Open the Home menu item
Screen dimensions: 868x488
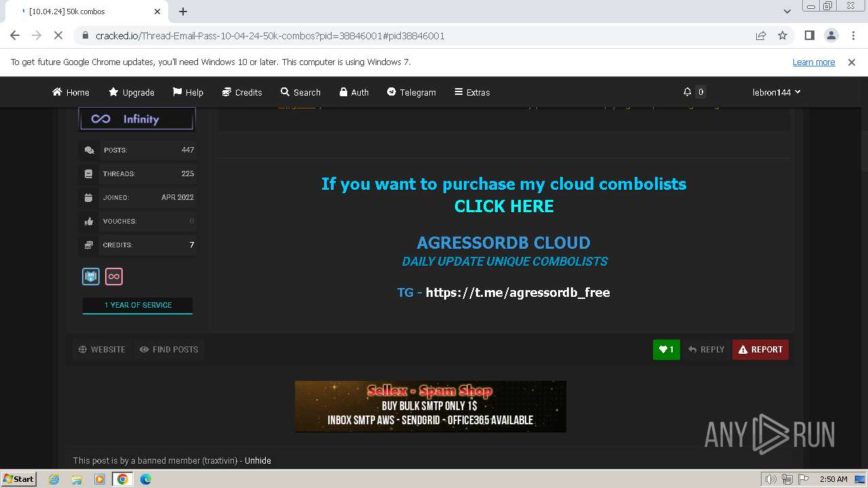pos(71,92)
